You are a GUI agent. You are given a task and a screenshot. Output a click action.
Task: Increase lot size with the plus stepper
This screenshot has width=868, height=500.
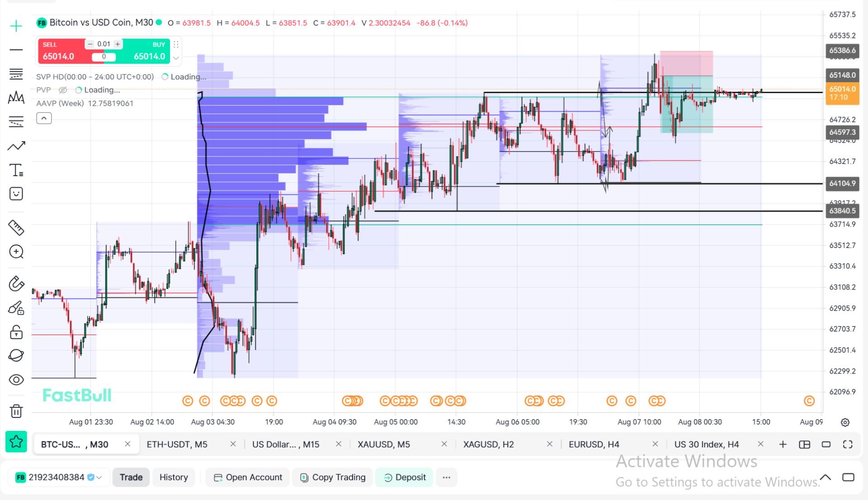pos(118,44)
